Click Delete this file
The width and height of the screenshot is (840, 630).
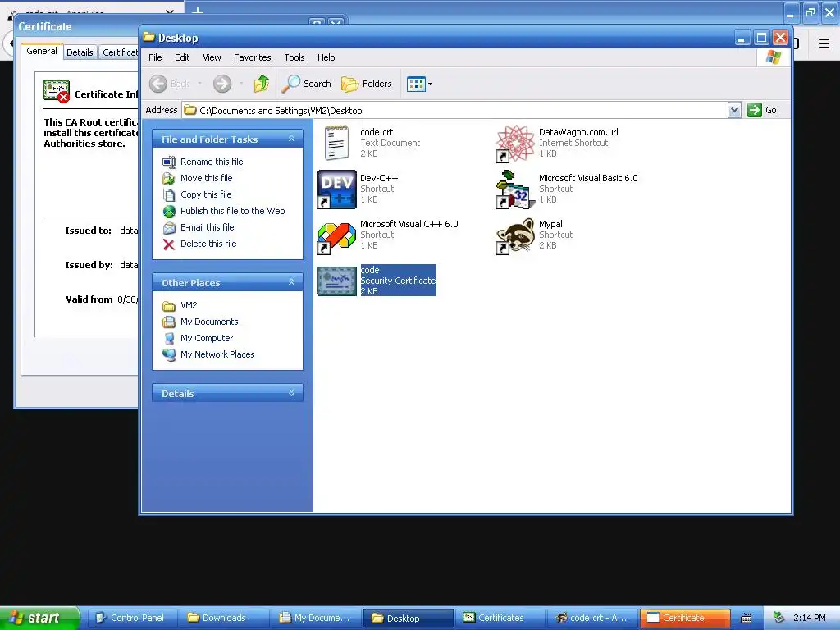pyautogui.click(x=208, y=244)
